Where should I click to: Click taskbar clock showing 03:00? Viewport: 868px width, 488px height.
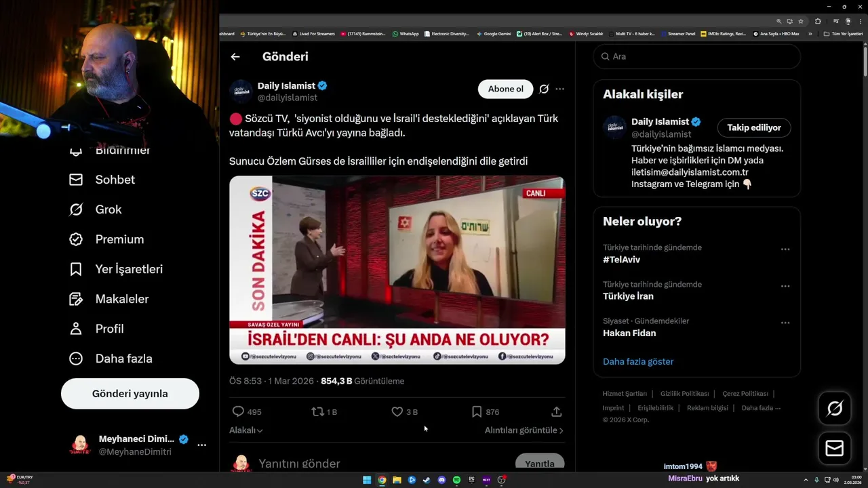852,480
